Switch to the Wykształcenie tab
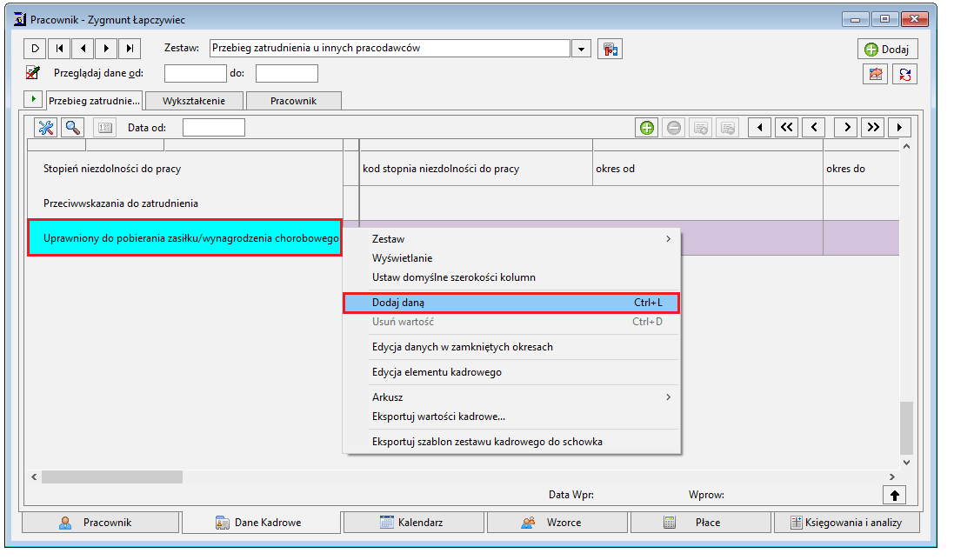Viewport: 954px width, 560px height. [x=194, y=101]
